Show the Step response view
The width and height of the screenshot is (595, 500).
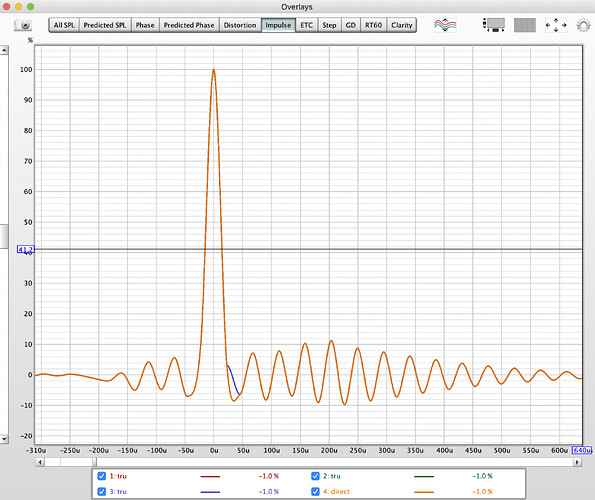[x=329, y=25]
